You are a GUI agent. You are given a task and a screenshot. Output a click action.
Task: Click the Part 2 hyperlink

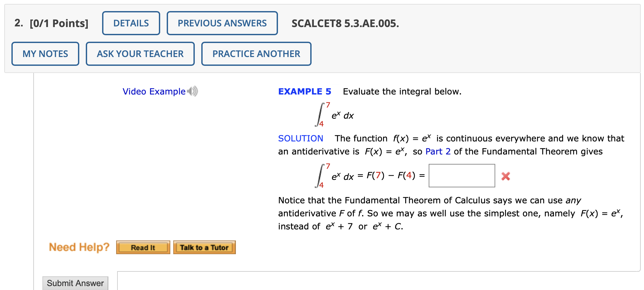(437, 152)
